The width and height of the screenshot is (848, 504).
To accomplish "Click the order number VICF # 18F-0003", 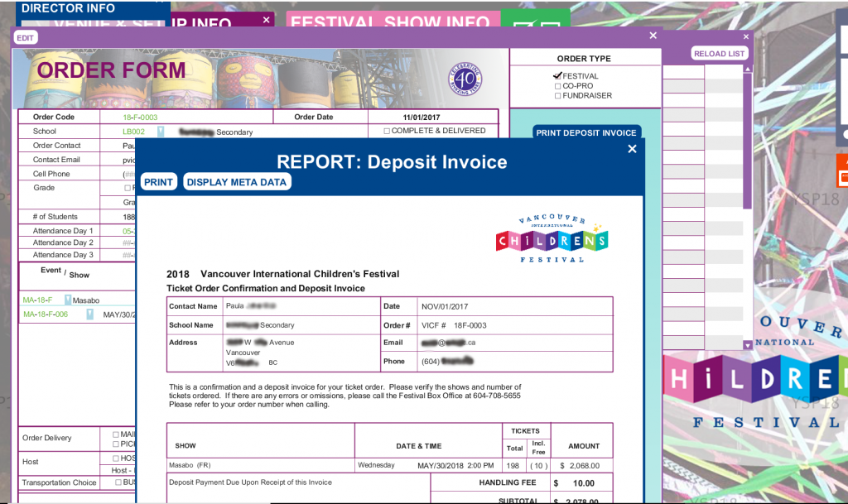I will [x=454, y=325].
